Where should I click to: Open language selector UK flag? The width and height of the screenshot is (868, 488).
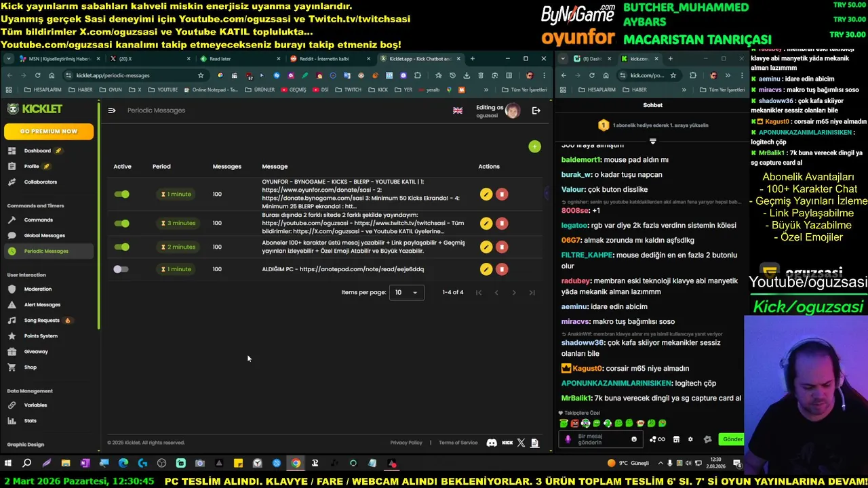458,110
